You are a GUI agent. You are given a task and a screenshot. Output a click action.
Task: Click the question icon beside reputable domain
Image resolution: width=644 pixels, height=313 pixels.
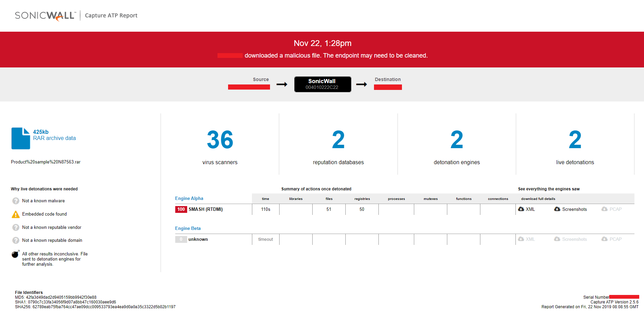click(16, 240)
